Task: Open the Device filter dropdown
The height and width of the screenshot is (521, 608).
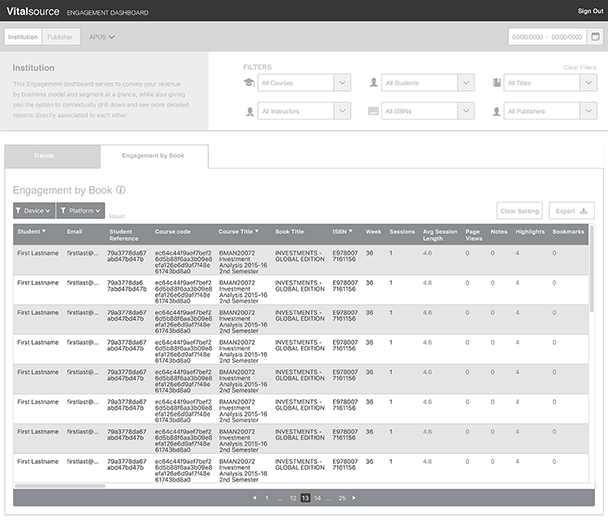Action: pyautogui.click(x=34, y=211)
